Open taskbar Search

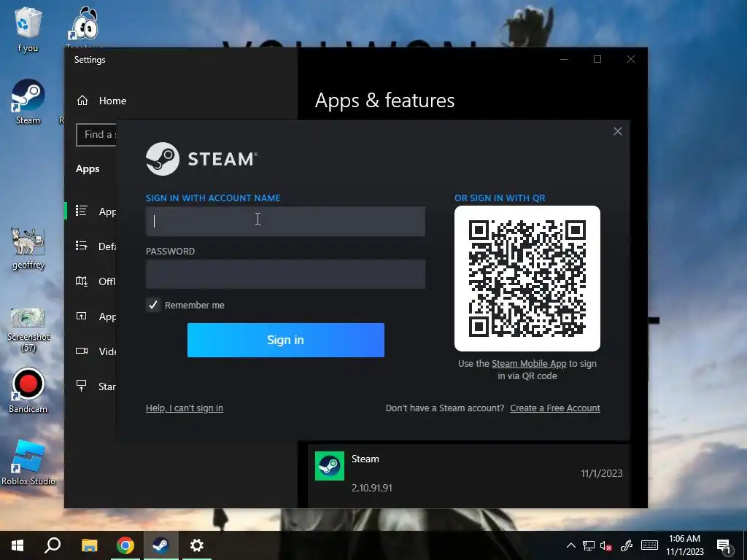point(53,545)
